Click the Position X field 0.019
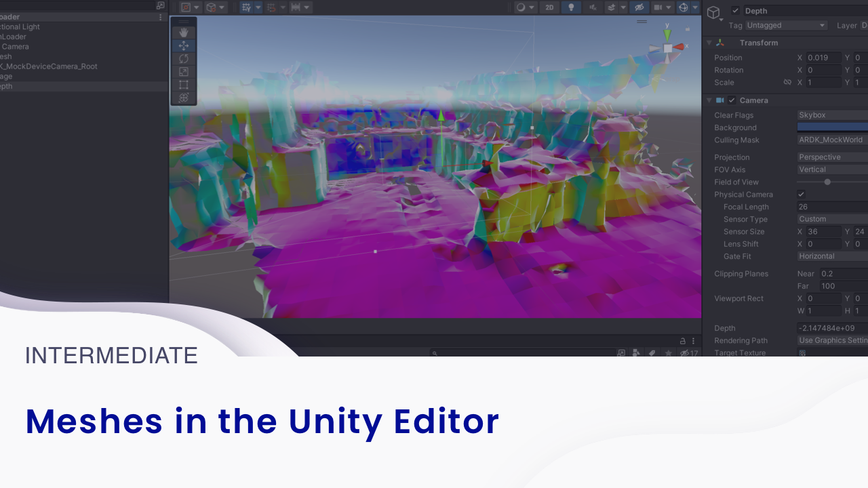This screenshot has width=868, height=488. pos(823,58)
